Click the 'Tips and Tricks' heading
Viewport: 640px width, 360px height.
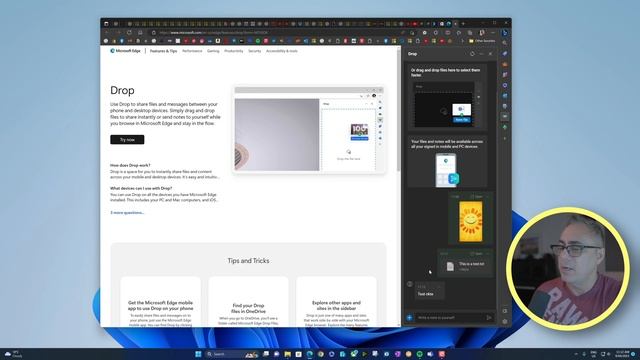(248, 260)
